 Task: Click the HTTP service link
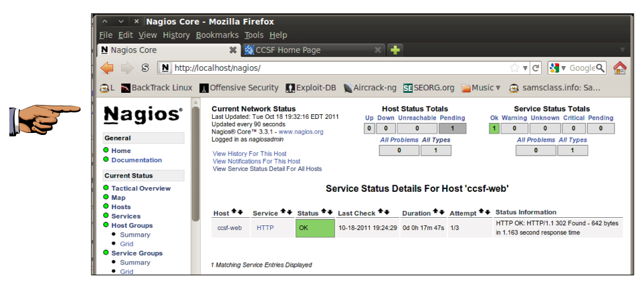pyautogui.click(x=265, y=228)
